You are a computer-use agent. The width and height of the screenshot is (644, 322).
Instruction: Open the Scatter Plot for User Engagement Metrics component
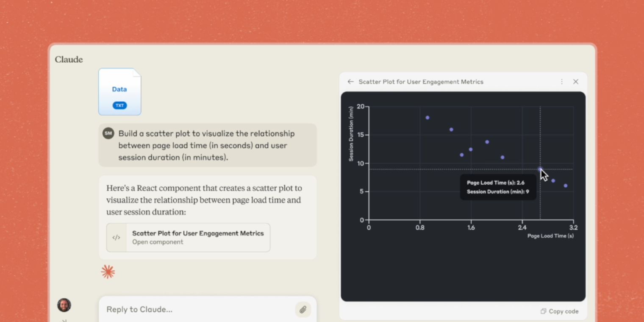(188, 238)
